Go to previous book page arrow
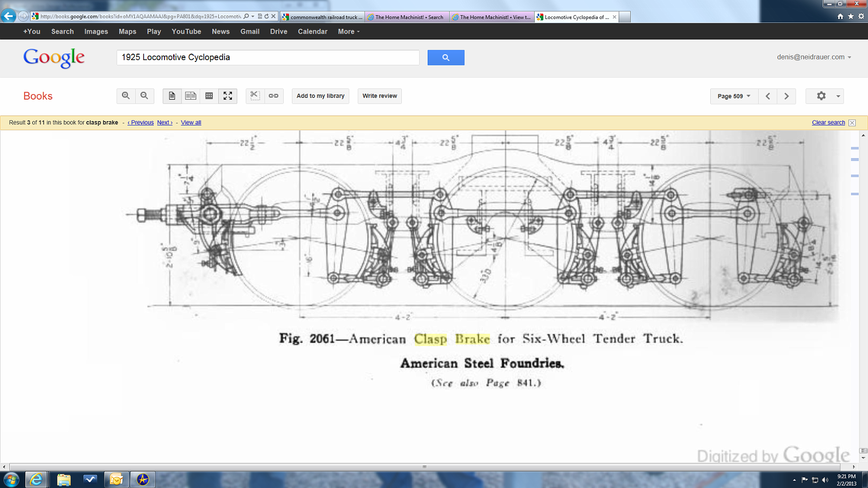 click(768, 96)
